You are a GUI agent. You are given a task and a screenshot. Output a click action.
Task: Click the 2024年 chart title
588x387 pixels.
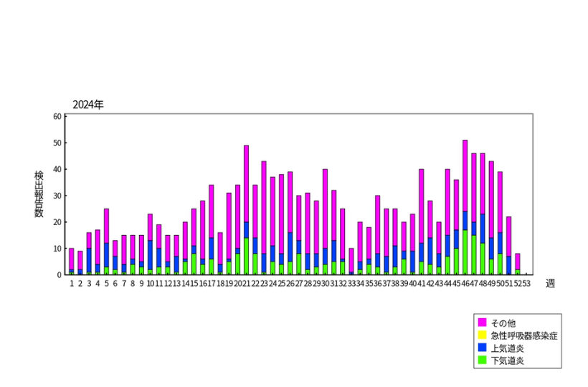(88, 105)
